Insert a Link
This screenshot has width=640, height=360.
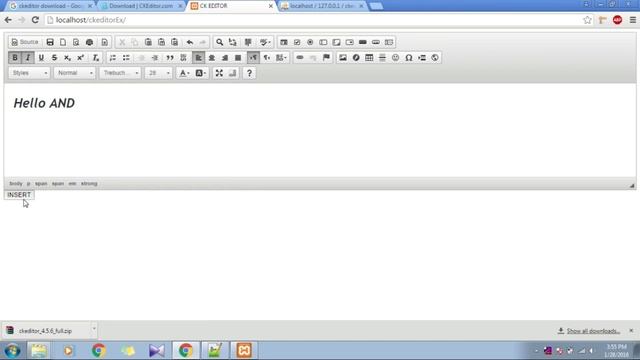pyautogui.click(x=300, y=58)
